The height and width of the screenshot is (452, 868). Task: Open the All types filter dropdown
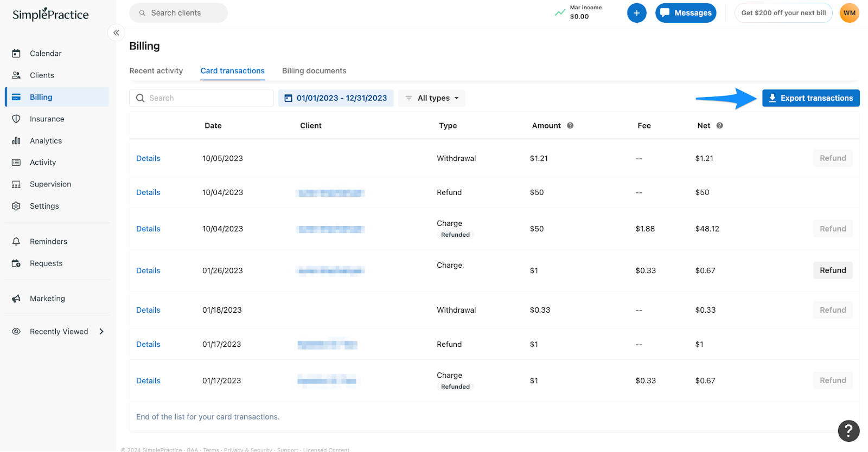pos(432,98)
